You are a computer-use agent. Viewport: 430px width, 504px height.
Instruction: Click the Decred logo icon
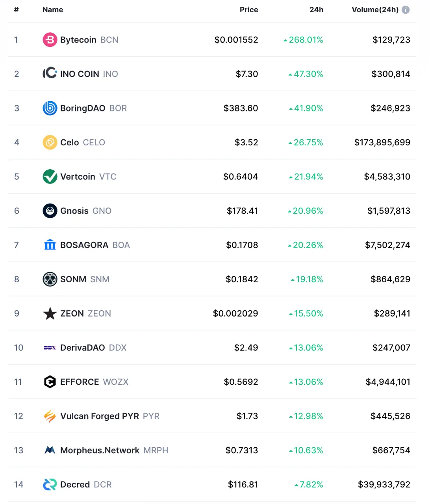50,484
